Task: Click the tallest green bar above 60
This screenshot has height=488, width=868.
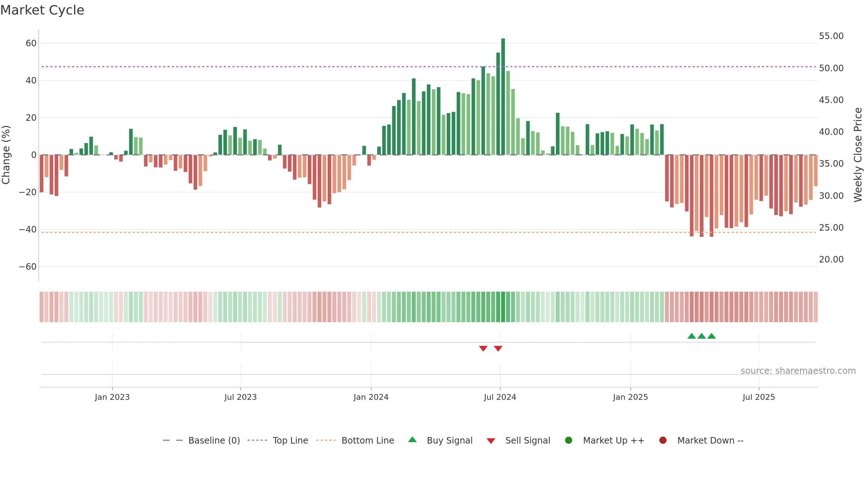Action: 503,97
